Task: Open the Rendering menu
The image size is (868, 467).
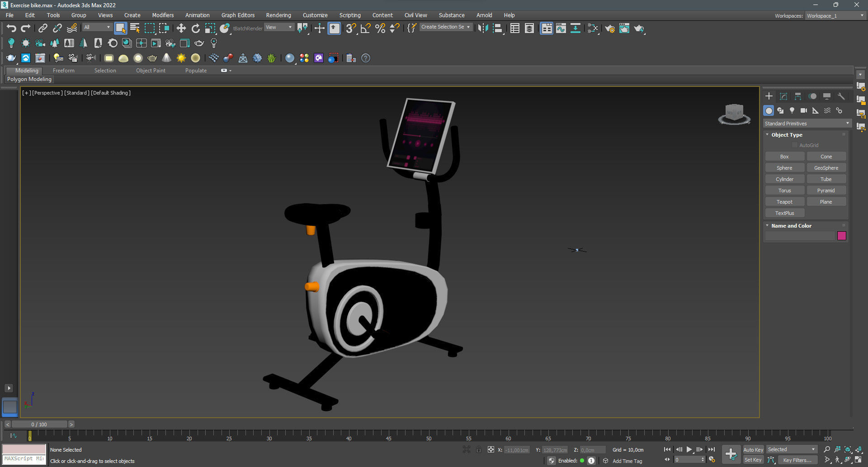Action: pyautogui.click(x=278, y=15)
